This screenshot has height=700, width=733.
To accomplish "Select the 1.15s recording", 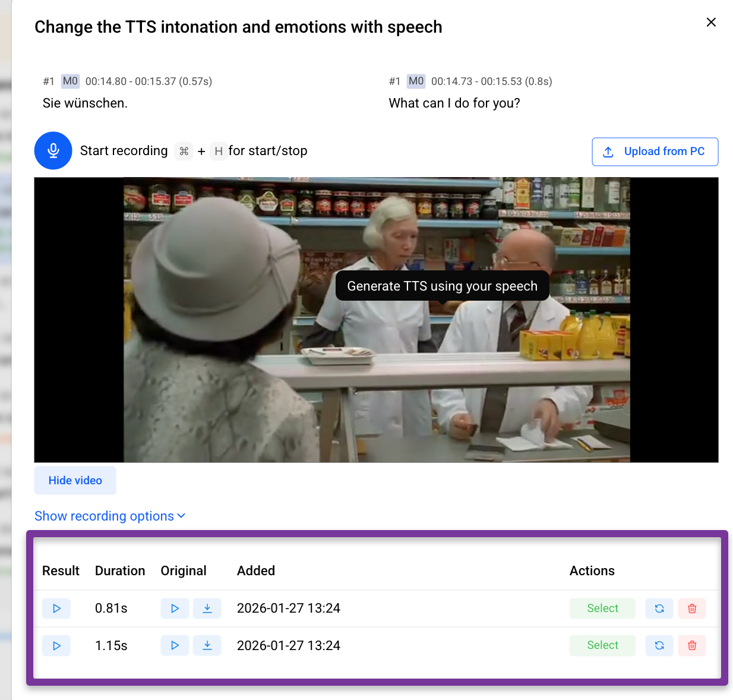I will coord(602,645).
